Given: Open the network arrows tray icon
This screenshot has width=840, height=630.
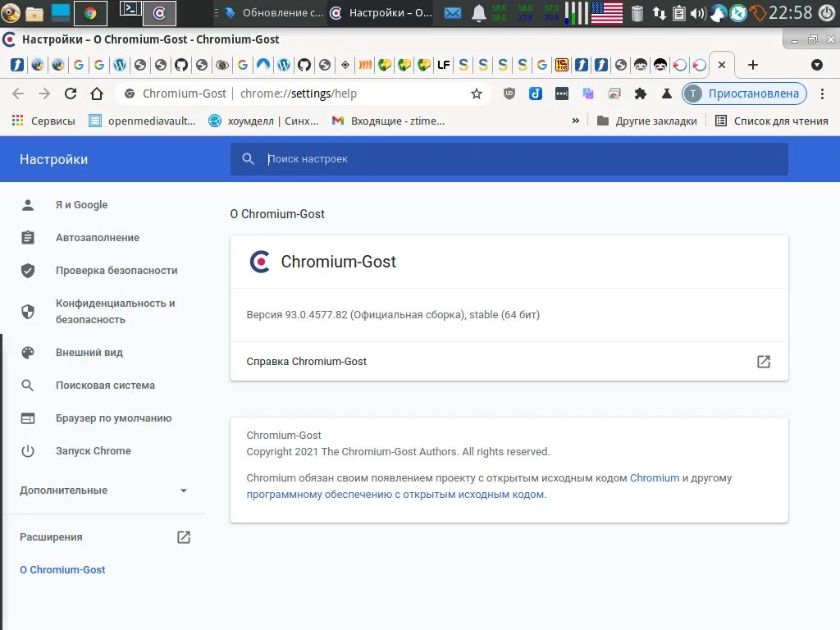Looking at the screenshot, I should pyautogui.click(x=659, y=13).
